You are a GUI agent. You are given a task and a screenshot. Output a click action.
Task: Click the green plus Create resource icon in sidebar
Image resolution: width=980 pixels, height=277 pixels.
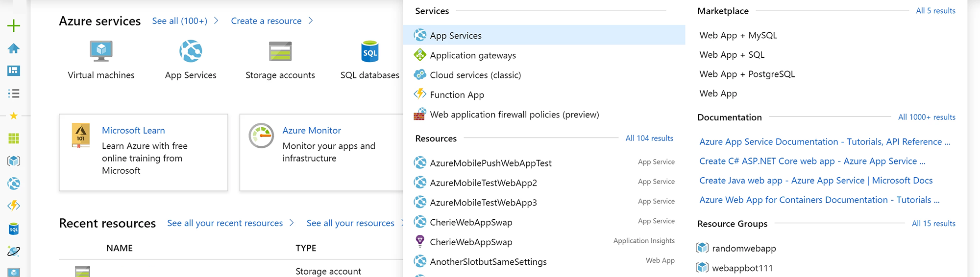[x=14, y=25]
